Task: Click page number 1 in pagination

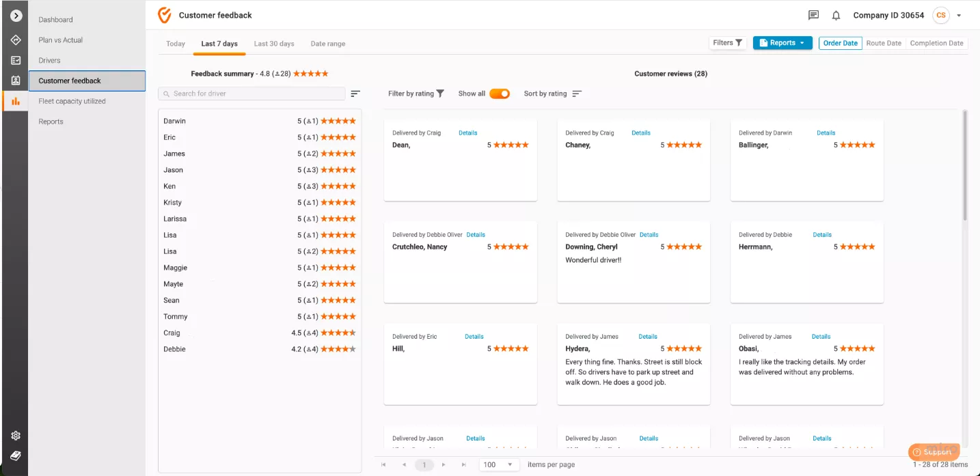Action: (424, 464)
